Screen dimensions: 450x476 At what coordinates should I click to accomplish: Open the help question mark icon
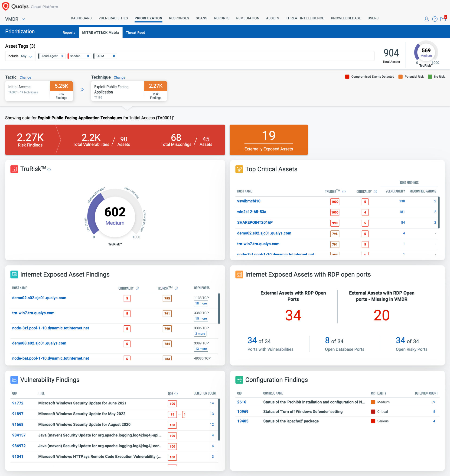[435, 19]
